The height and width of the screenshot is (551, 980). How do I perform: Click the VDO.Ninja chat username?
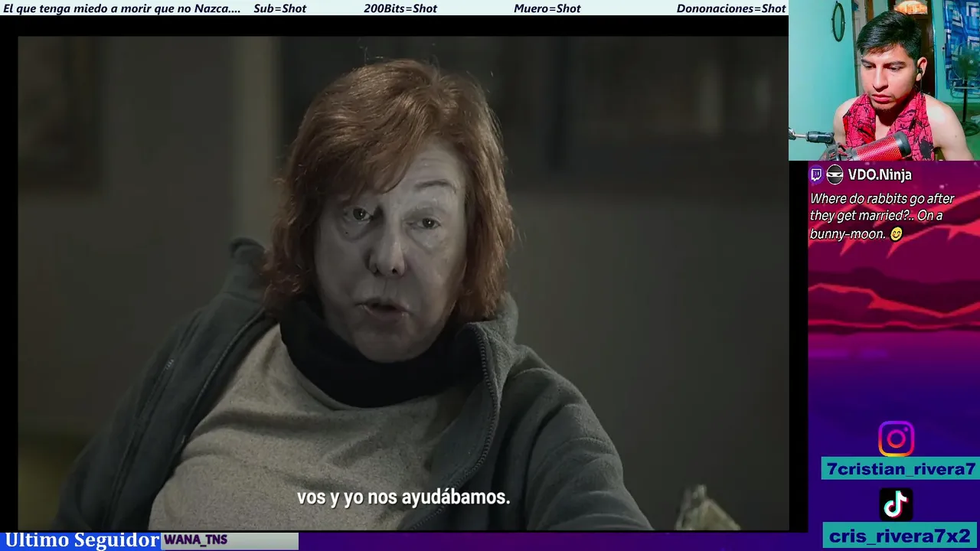click(880, 174)
